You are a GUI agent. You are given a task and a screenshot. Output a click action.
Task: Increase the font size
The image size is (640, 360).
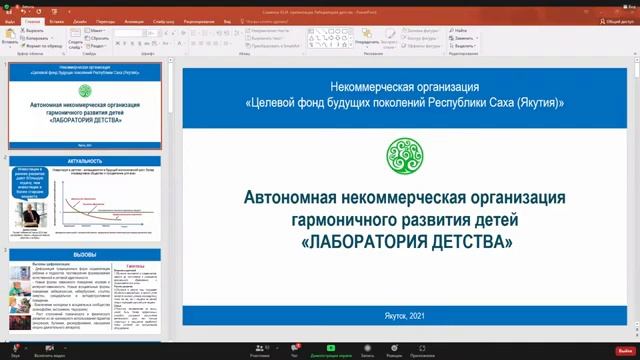click(166, 33)
